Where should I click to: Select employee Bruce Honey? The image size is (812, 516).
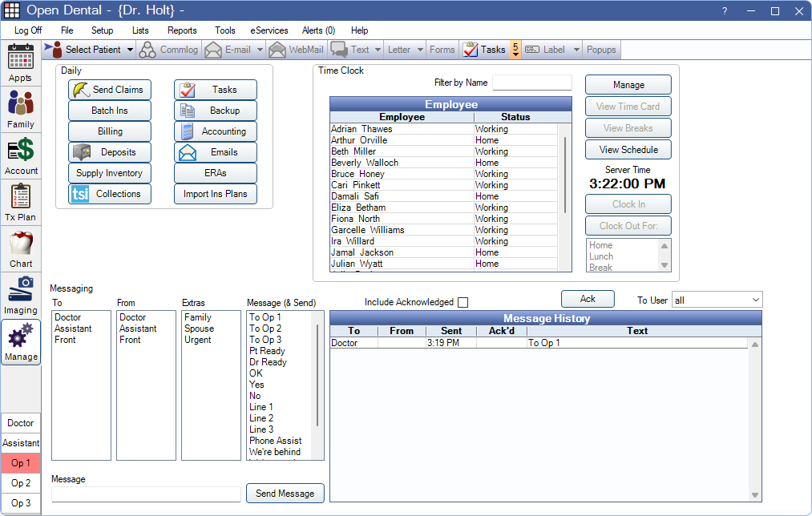click(x=443, y=174)
